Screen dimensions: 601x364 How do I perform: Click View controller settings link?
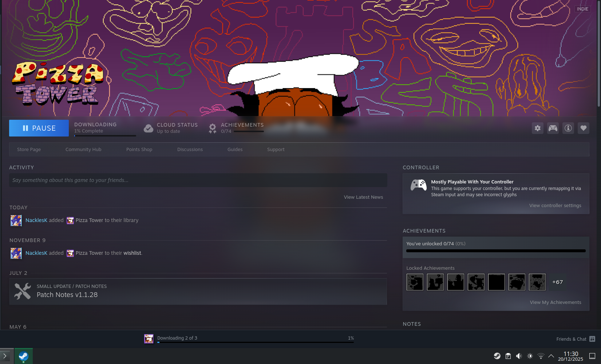(x=555, y=206)
